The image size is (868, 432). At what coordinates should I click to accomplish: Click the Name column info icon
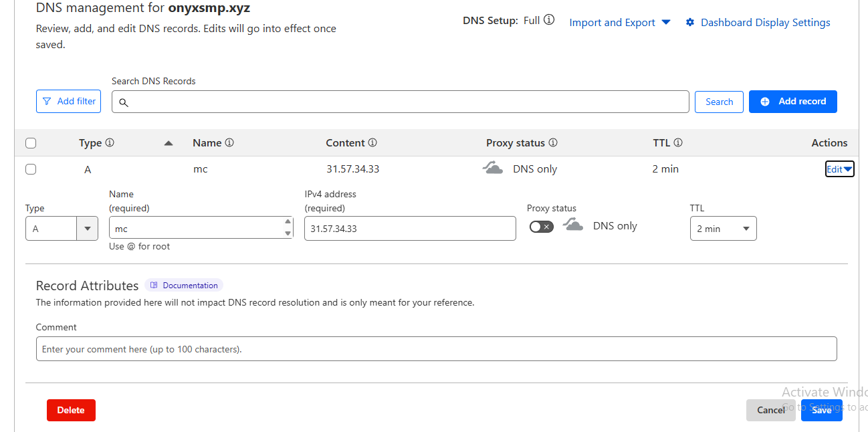(229, 142)
